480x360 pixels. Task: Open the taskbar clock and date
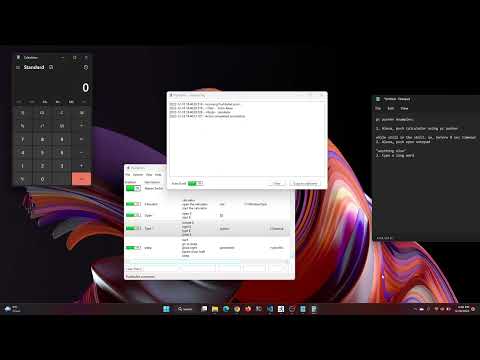coord(462,309)
